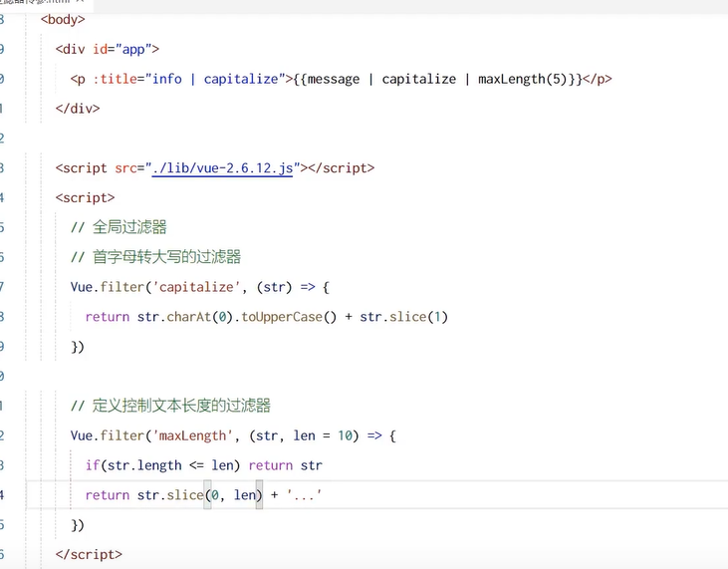Click the charAt(0) call
Image resolution: width=728 pixels, height=569 pixels.
200,317
